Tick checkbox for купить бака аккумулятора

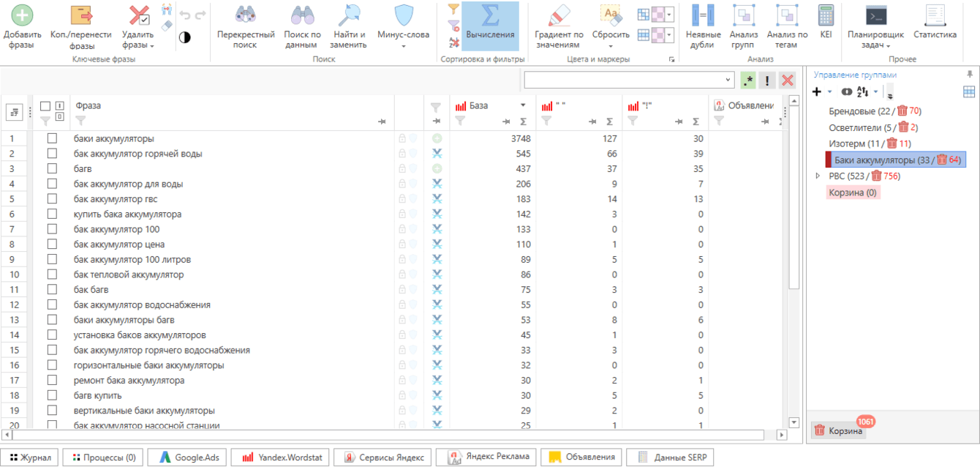(52, 214)
